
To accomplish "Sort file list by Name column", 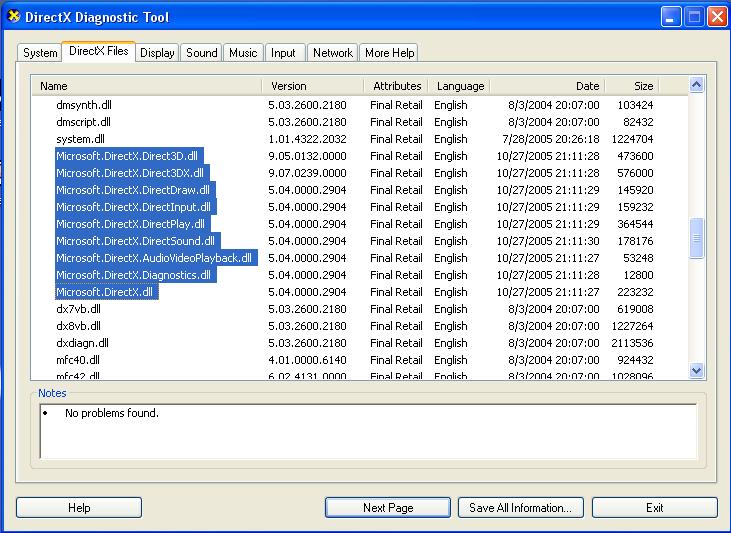I will point(146,86).
